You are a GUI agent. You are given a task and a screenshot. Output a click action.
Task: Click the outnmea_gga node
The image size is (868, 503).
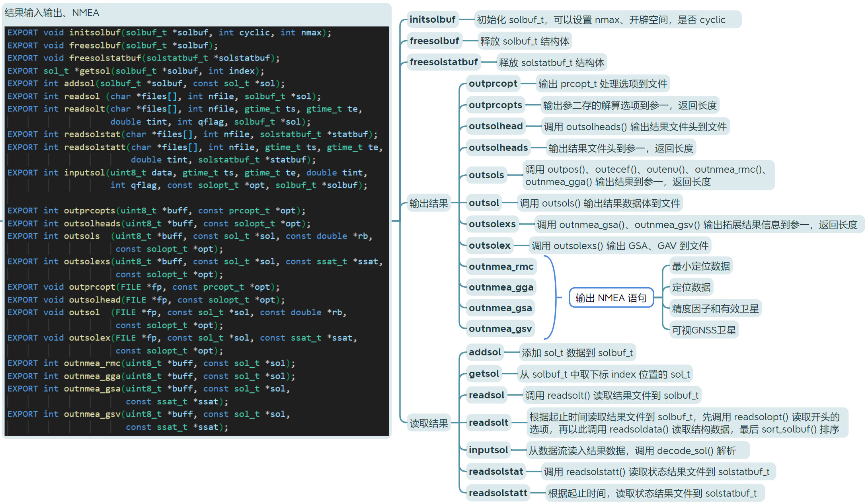click(x=501, y=287)
